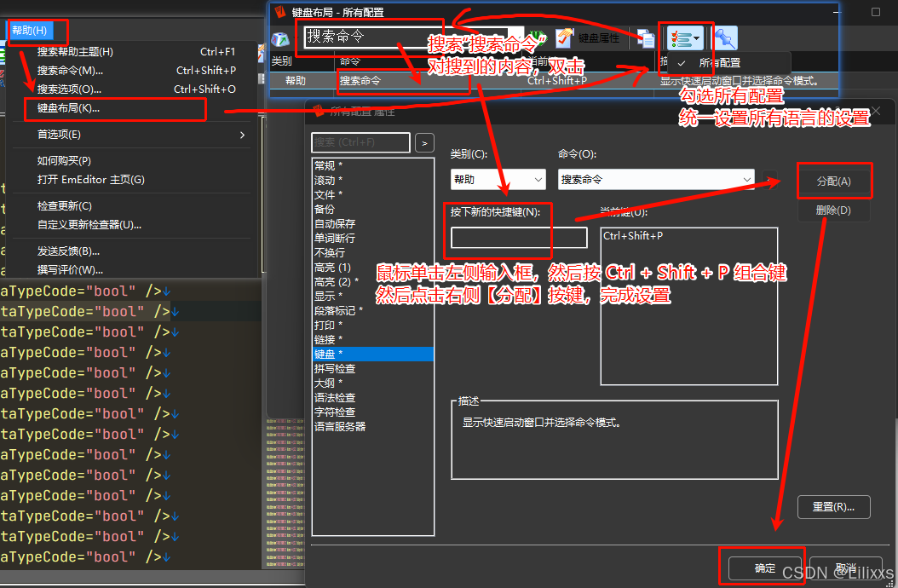
Task: Click the 类别 column header
Action: point(302,61)
